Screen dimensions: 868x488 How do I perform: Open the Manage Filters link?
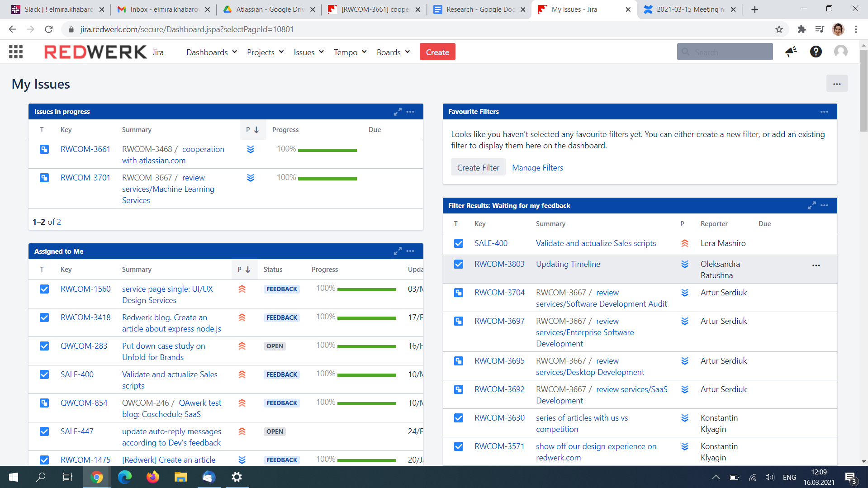(537, 168)
